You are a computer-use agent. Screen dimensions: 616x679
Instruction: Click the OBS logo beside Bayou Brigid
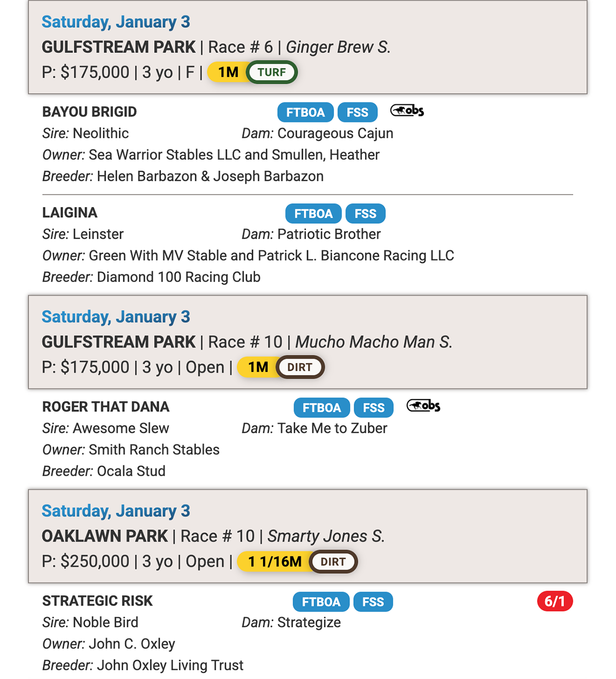coord(407,110)
